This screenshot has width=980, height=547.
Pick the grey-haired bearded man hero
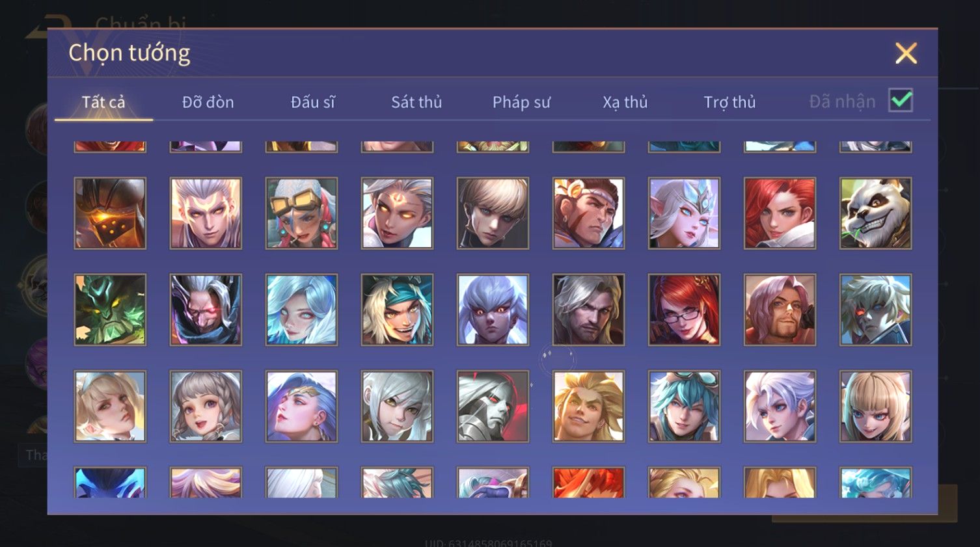pyautogui.click(x=588, y=310)
